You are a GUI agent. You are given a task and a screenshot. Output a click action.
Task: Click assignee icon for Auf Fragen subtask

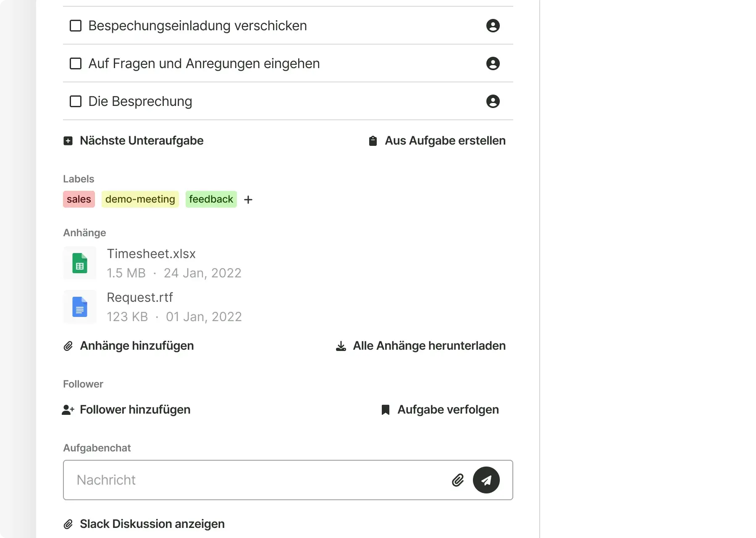[493, 63]
